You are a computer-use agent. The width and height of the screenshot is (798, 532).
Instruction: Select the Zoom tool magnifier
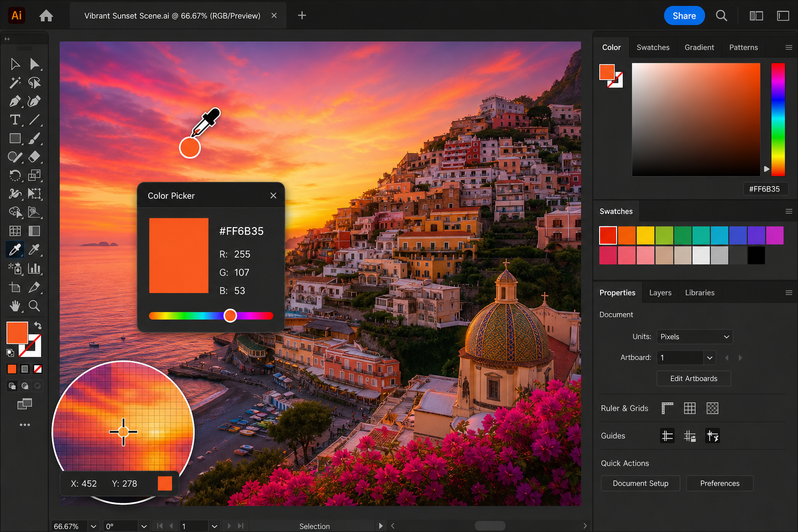tap(34, 306)
